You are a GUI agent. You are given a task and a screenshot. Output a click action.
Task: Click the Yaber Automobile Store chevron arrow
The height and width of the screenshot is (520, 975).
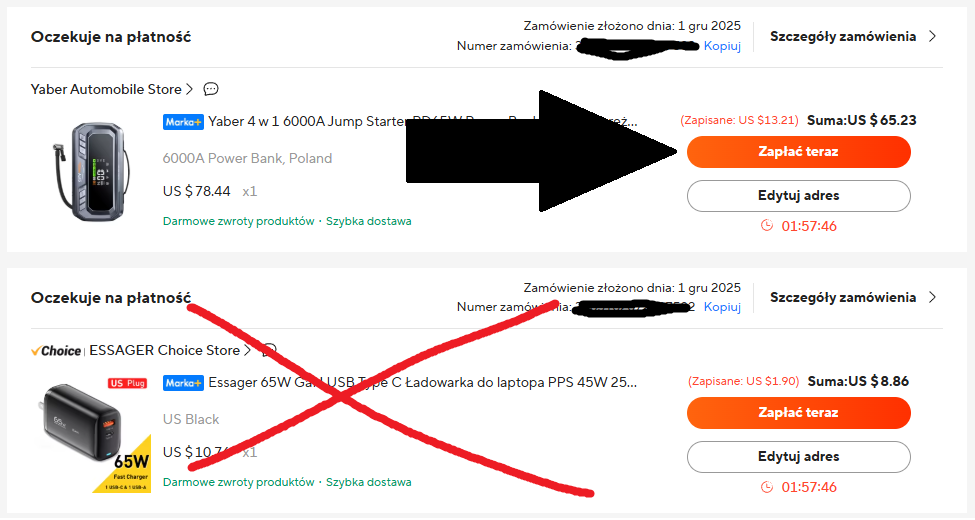pos(190,90)
